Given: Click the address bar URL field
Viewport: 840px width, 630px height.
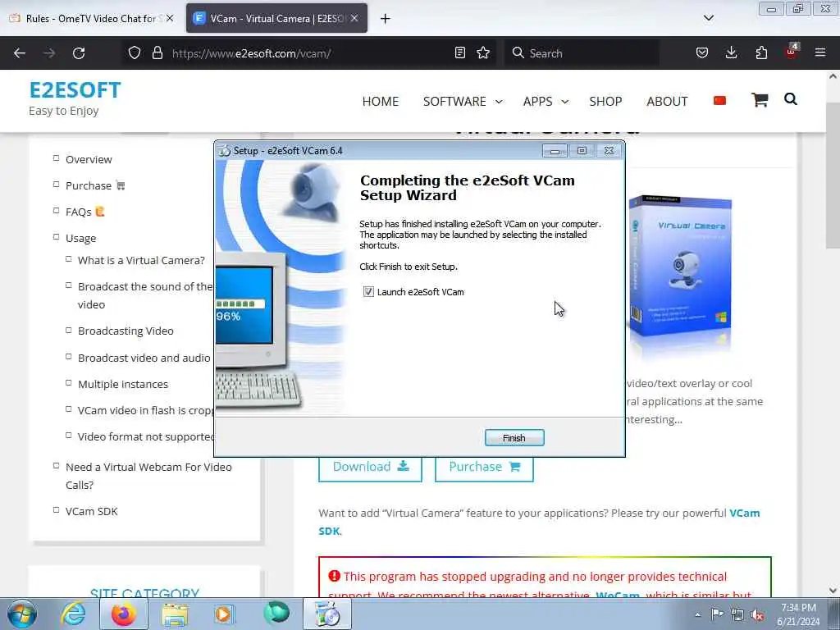Looking at the screenshot, I should (x=311, y=53).
